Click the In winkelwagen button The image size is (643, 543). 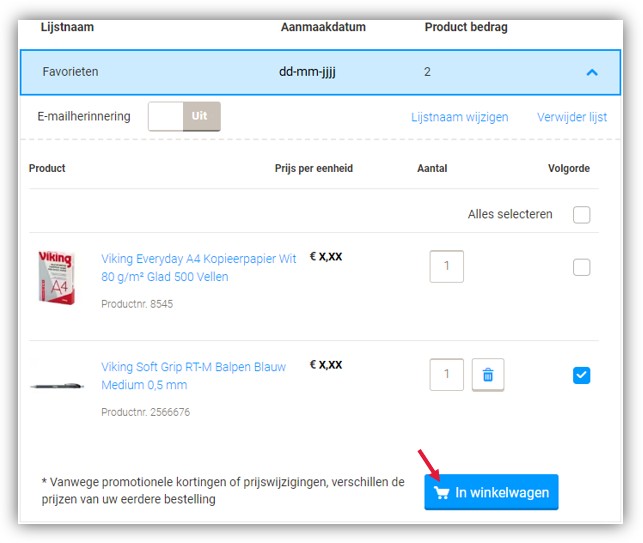tap(491, 493)
